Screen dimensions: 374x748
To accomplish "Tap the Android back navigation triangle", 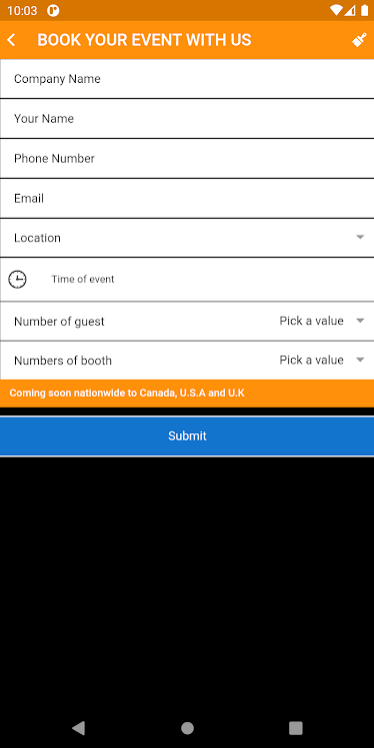I will pos(78,727).
